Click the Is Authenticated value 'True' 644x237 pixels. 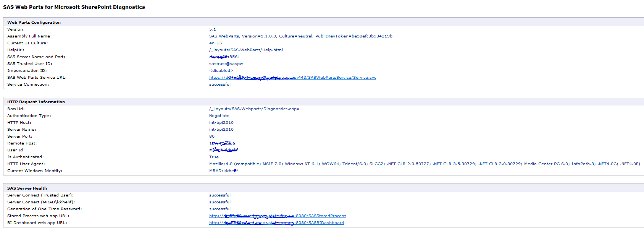(214, 157)
